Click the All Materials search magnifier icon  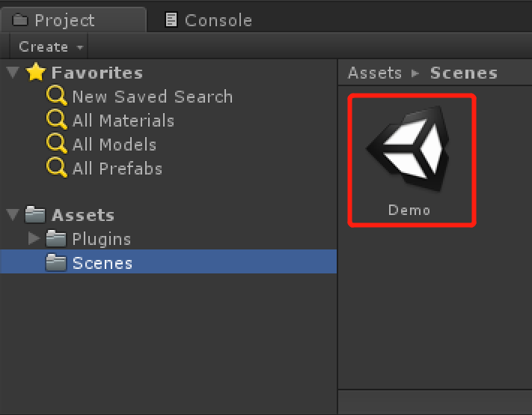56,120
